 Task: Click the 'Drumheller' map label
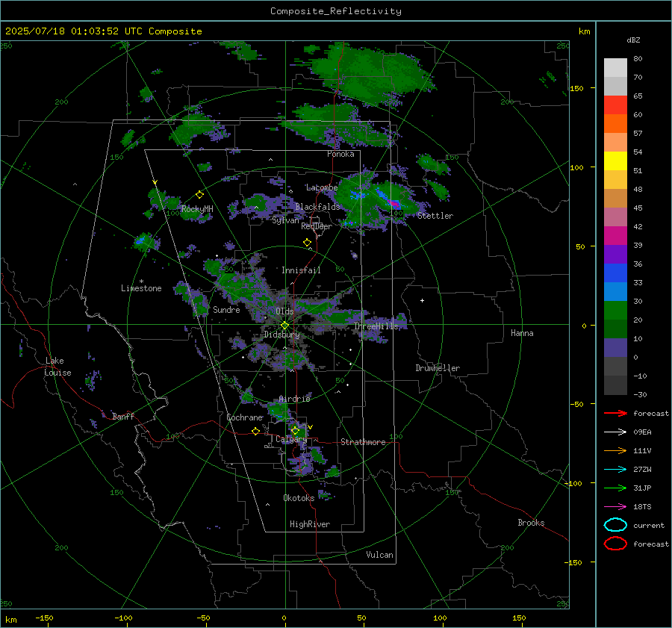click(x=438, y=368)
